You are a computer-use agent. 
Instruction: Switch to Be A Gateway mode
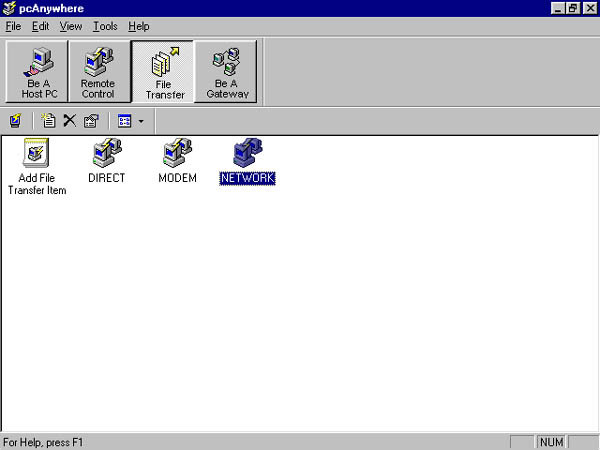(x=226, y=72)
